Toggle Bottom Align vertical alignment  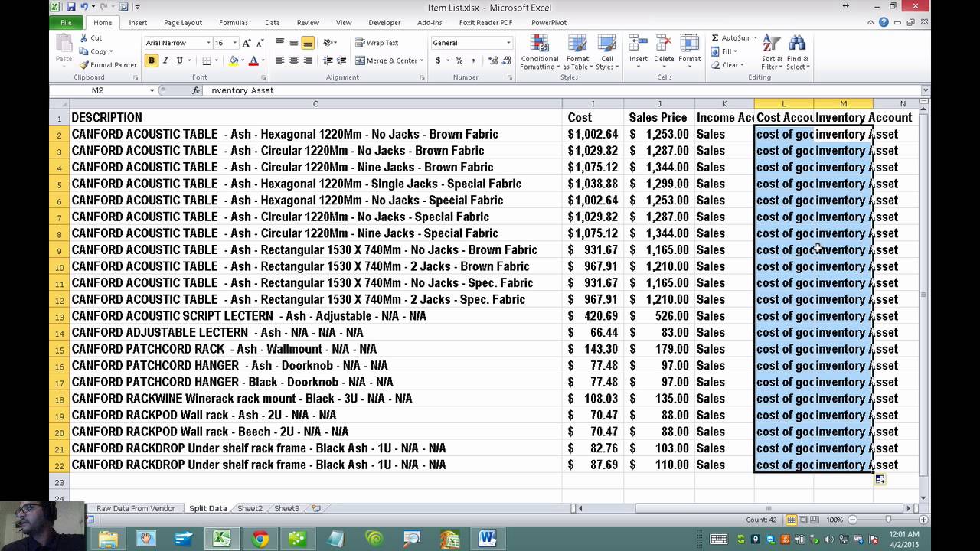point(307,43)
